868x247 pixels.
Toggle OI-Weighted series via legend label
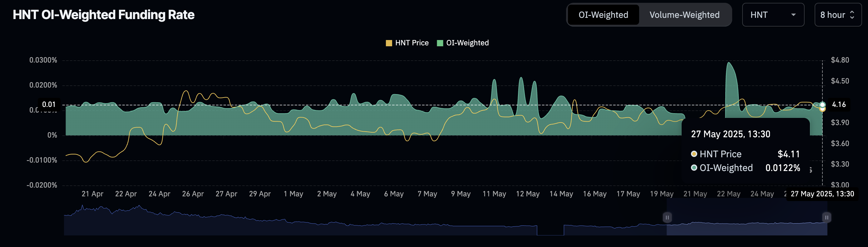tap(467, 43)
